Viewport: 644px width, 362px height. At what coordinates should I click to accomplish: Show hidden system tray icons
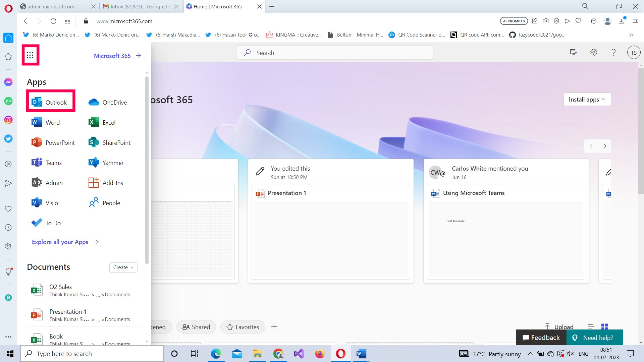pyautogui.click(x=530, y=354)
